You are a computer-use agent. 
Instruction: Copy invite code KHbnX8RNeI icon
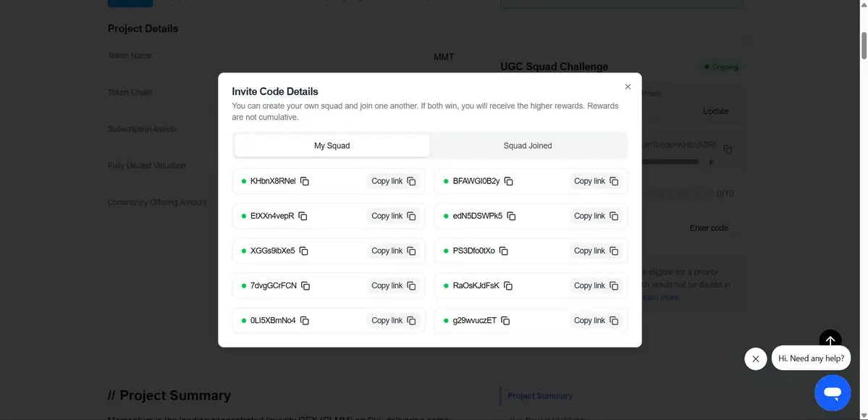305,181
